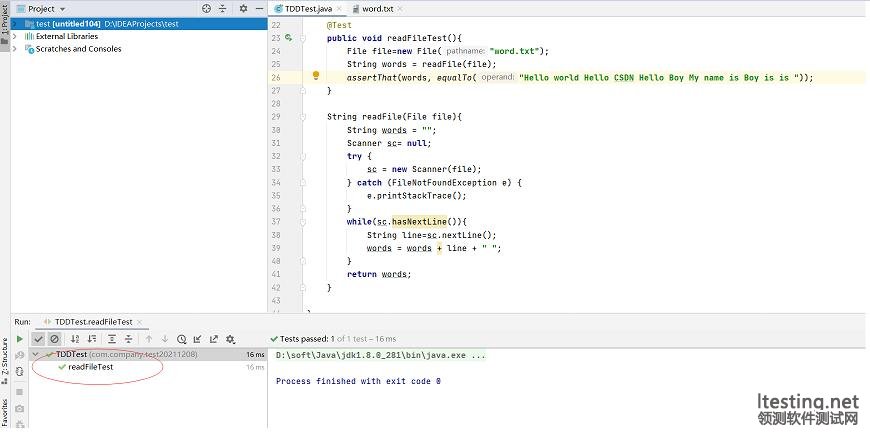Viewport: 870px width, 432px height.
Task: Click the "word.txt" string on line 24
Action: pyautogui.click(x=514, y=51)
